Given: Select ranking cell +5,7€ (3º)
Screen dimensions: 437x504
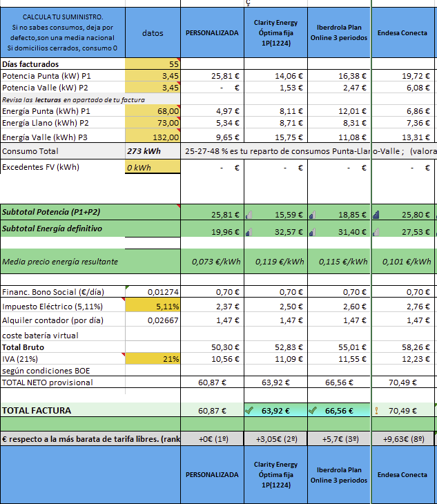Looking at the screenshot, I should pos(339,438).
